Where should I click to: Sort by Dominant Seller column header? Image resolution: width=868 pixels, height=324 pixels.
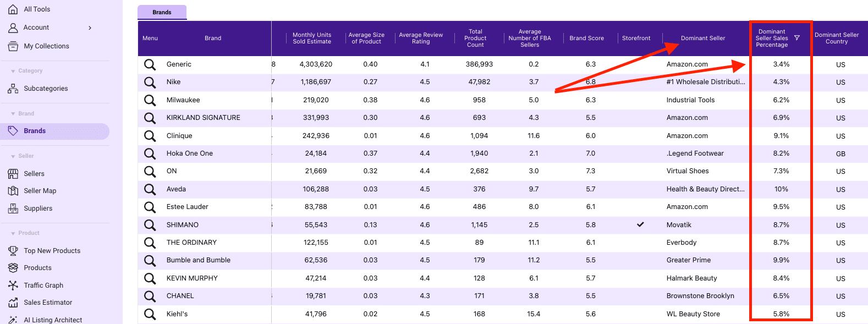(x=703, y=38)
